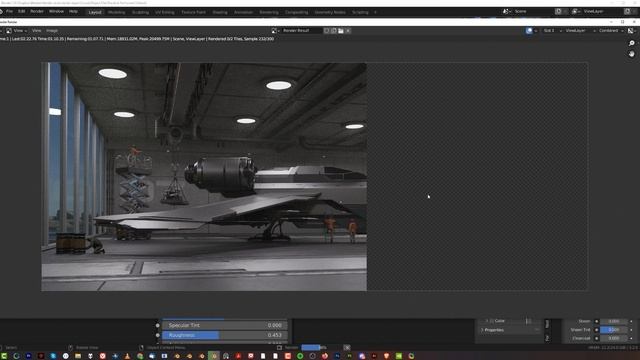Click the render progress bar in status bar
Screen dimensions: 640x360
click(314, 347)
